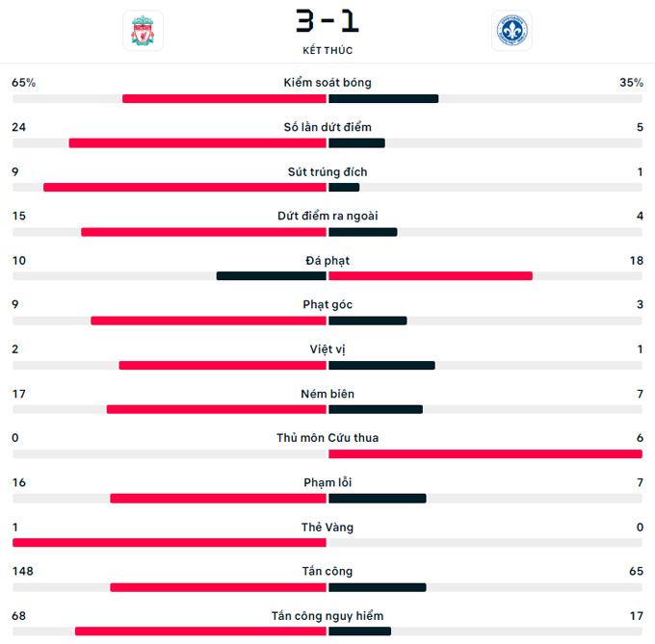Click the 3 - 1 final score
Image resolution: width=655 pixels, height=644 pixels.
(327, 21)
